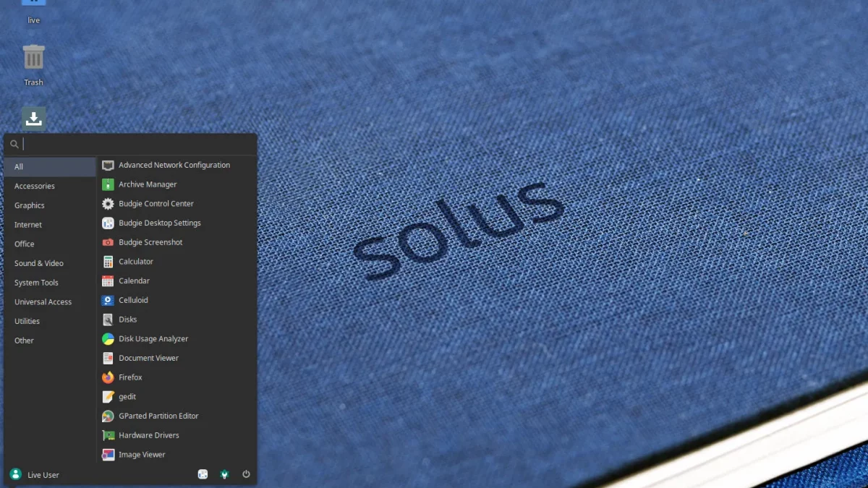
Task: Open the Calendar application
Action: click(x=178, y=281)
